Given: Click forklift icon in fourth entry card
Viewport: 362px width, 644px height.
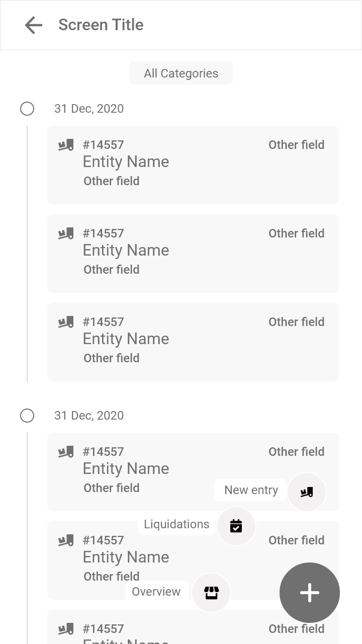Looking at the screenshot, I should pos(66,452).
